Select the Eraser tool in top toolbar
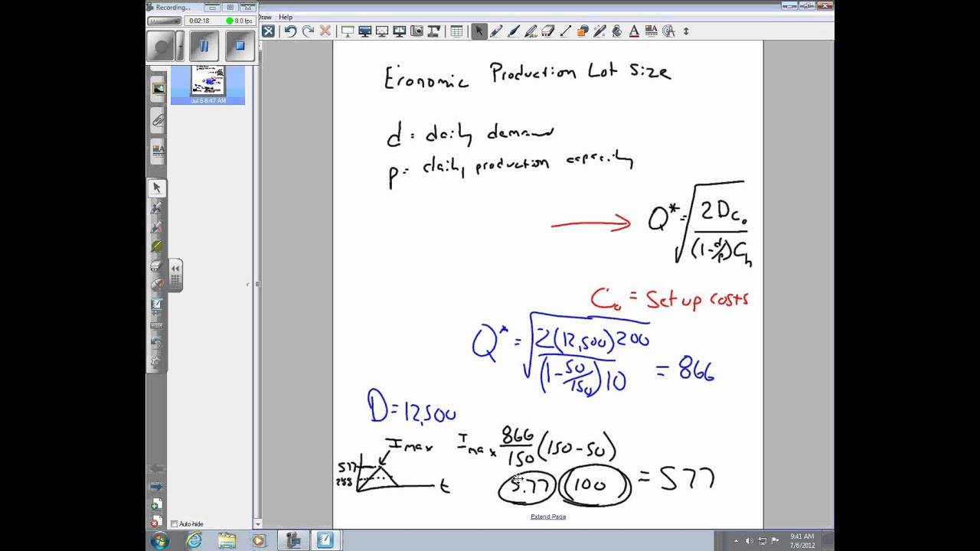980x551 pixels. 548,31
